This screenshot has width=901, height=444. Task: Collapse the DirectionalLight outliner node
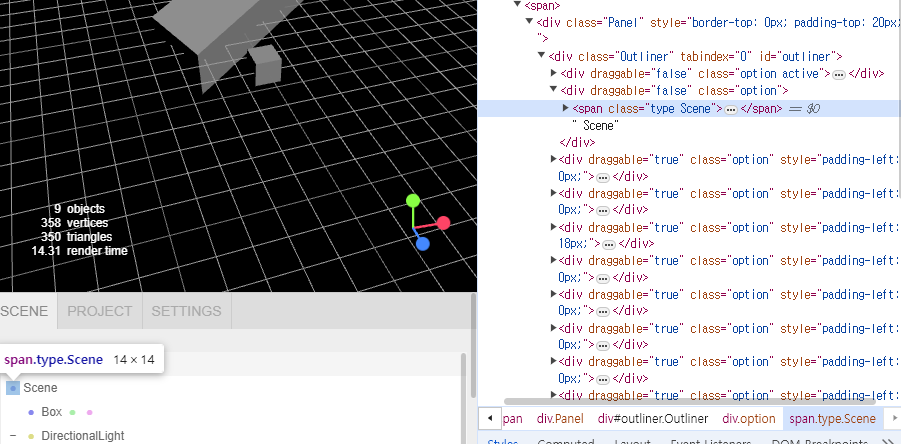click(13, 436)
